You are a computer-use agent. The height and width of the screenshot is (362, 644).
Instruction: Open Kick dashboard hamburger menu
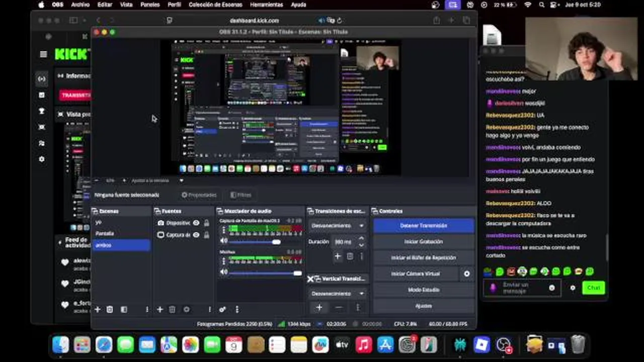tap(43, 54)
